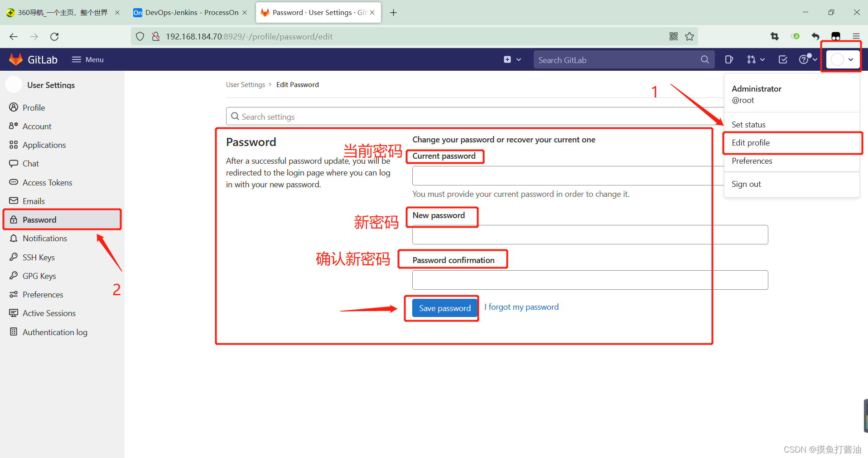Open Profile in the sidebar
This screenshot has height=458, width=868.
[x=62, y=107]
